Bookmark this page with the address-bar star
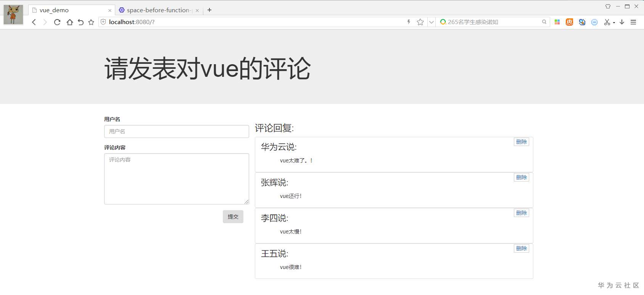The height and width of the screenshot is (295, 644). pos(420,22)
